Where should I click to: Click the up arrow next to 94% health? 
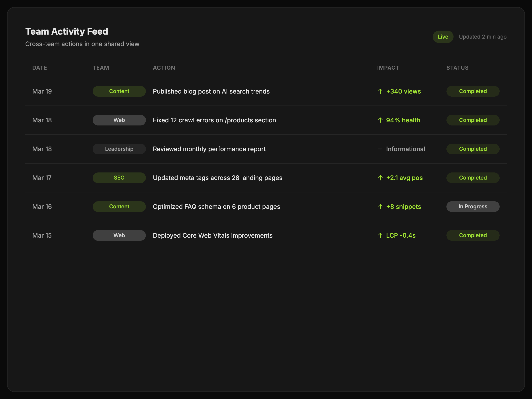tap(380, 120)
